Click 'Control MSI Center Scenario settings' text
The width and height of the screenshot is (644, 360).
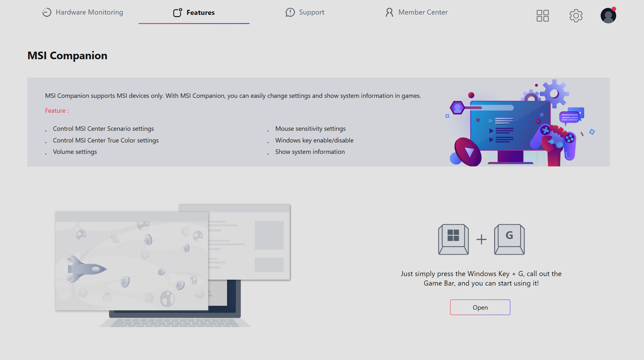[x=103, y=129]
